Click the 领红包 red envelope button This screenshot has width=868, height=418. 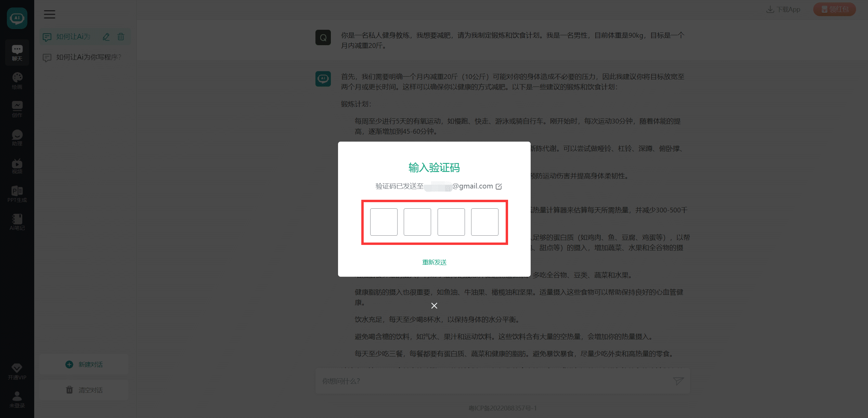pos(834,9)
